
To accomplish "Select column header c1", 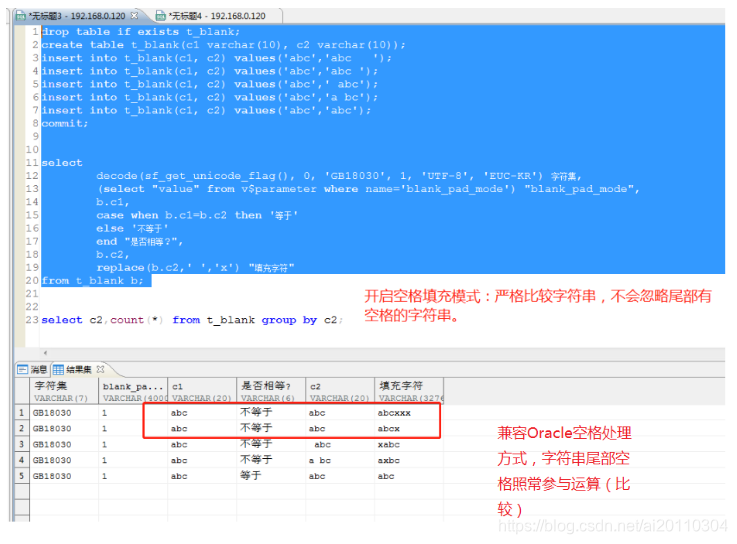I will pos(202,391).
